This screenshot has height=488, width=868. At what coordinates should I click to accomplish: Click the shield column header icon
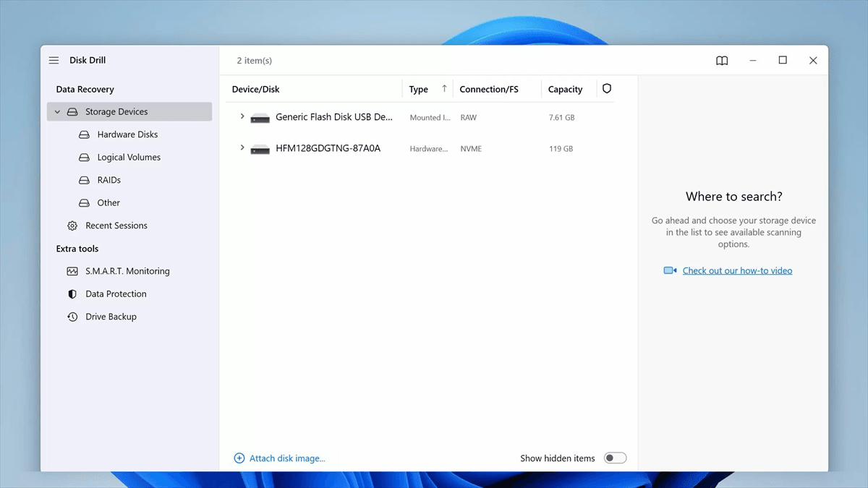point(607,88)
